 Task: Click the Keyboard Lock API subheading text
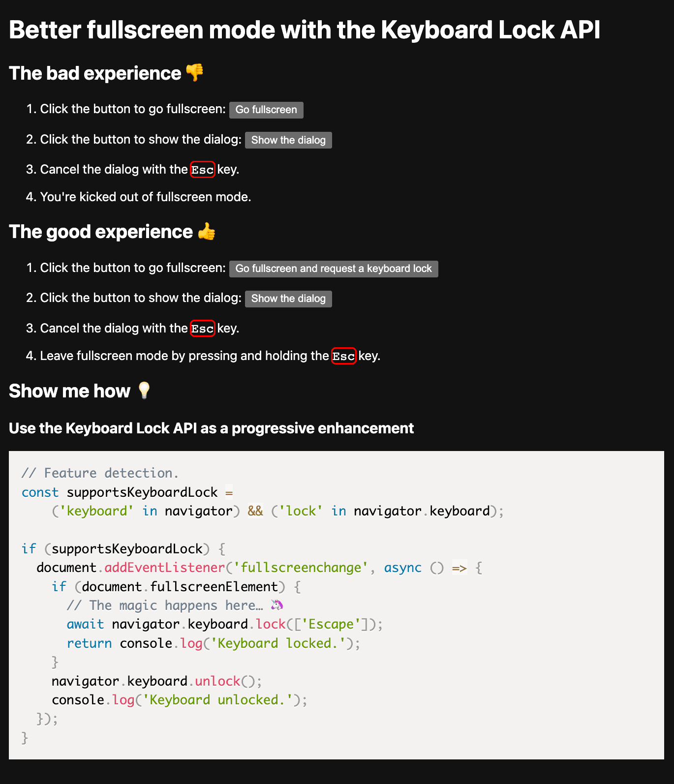(211, 428)
